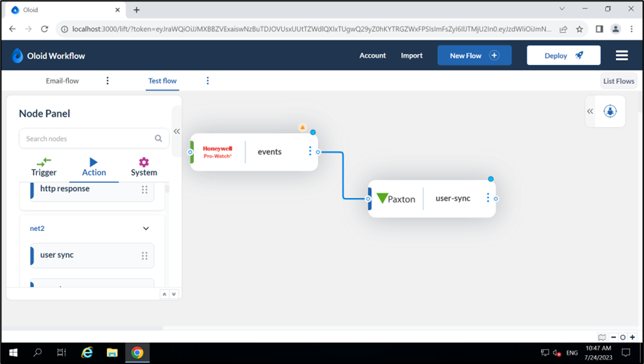
Task: Open File Explorer from taskbar
Action: (x=112, y=352)
